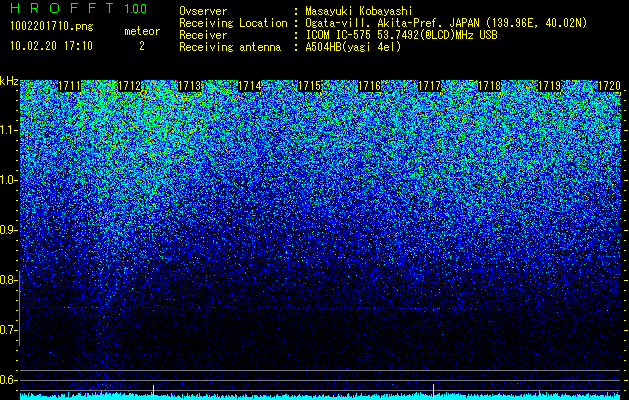Click the 1715 time marker
The width and height of the screenshot is (629, 400).
point(310,86)
